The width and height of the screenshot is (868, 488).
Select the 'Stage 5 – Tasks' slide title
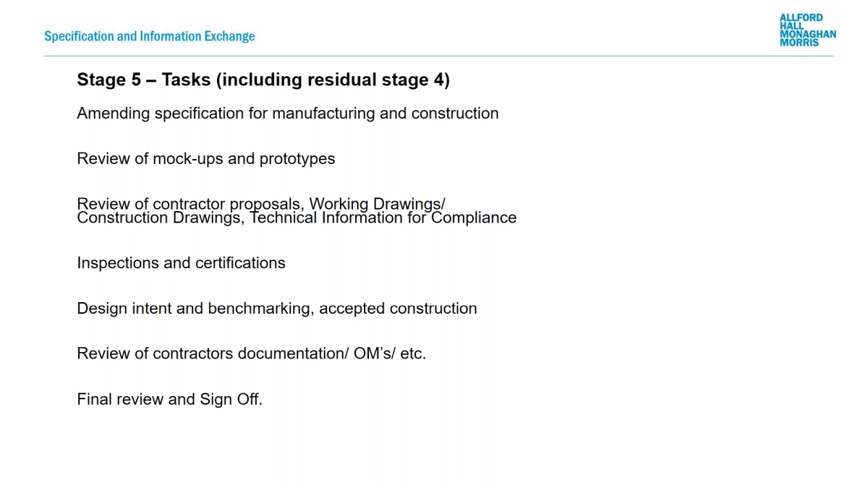click(263, 80)
